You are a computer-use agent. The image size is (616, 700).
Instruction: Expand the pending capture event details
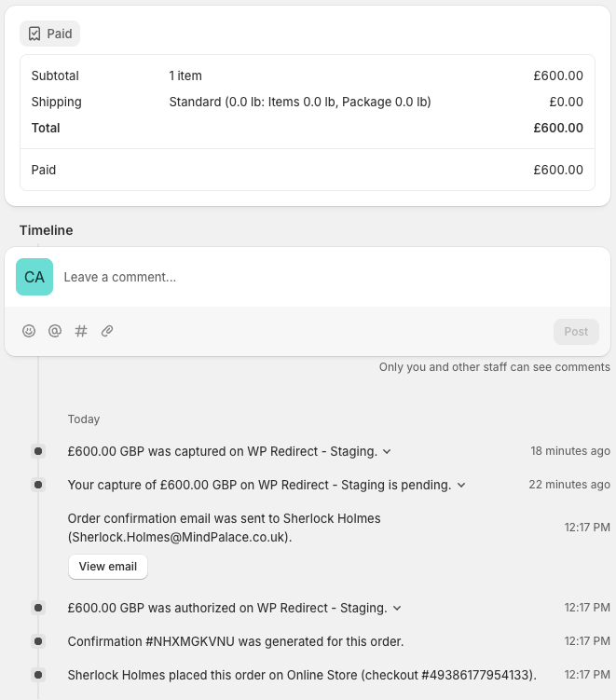461,485
